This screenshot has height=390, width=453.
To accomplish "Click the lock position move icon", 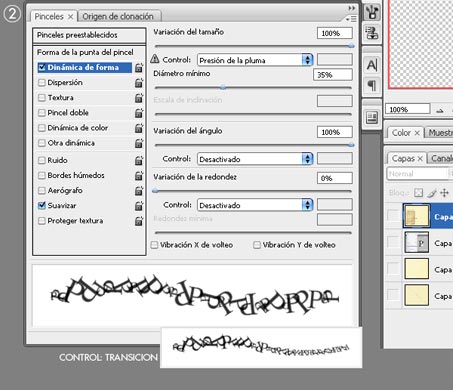I will (445, 193).
